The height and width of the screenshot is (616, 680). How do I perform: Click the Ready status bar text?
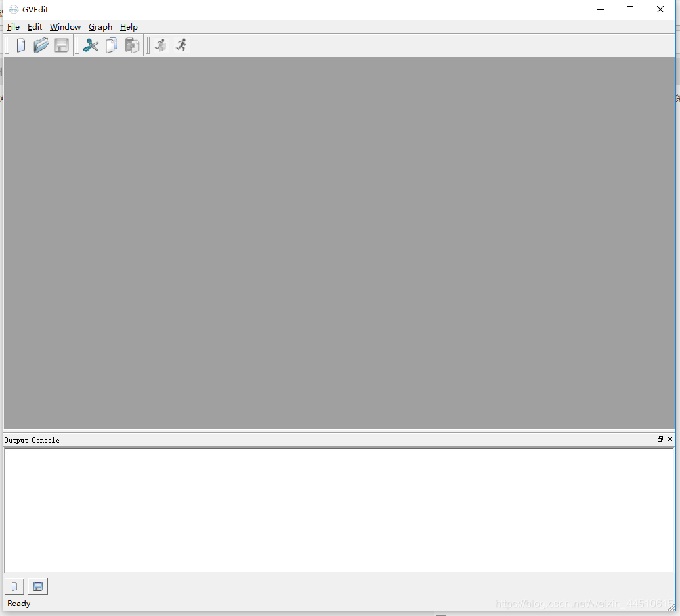click(18, 604)
